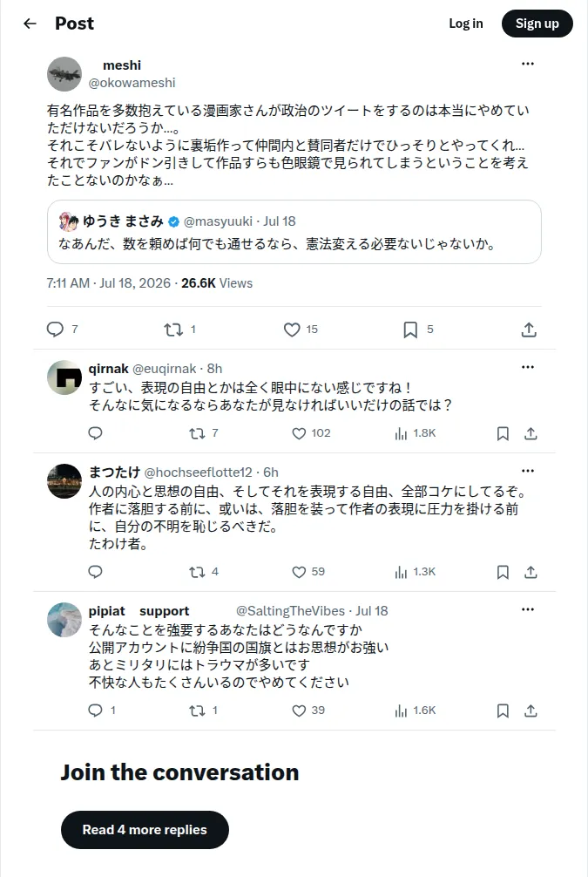Bookmark pipiat support's reply
Image resolution: width=588 pixels, height=877 pixels.
(503, 710)
